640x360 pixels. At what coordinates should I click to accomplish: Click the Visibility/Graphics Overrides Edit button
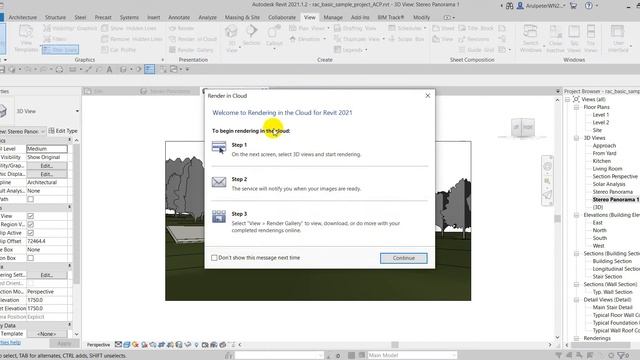(47, 166)
